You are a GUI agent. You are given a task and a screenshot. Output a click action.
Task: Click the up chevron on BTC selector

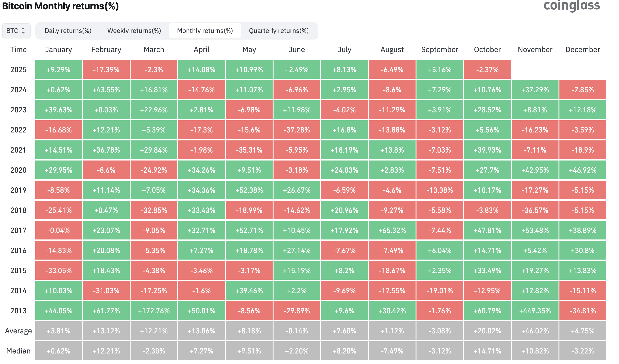tap(24, 29)
